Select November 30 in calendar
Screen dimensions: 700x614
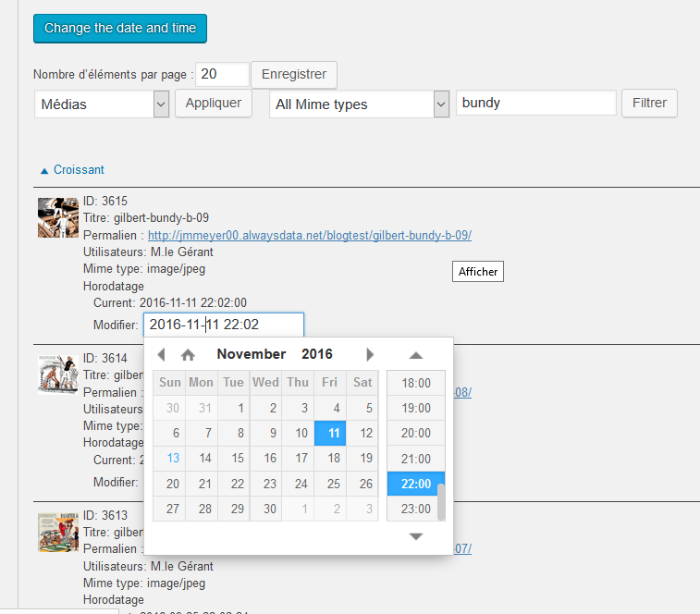pyautogui.click(x=265, y=509)
